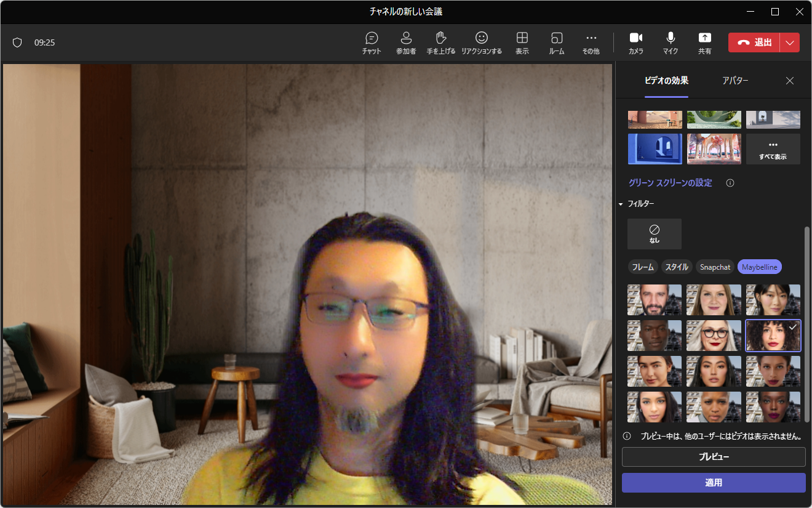Select the blue arch background thumbnail
812x508 pixels.
tap(655, 149)
